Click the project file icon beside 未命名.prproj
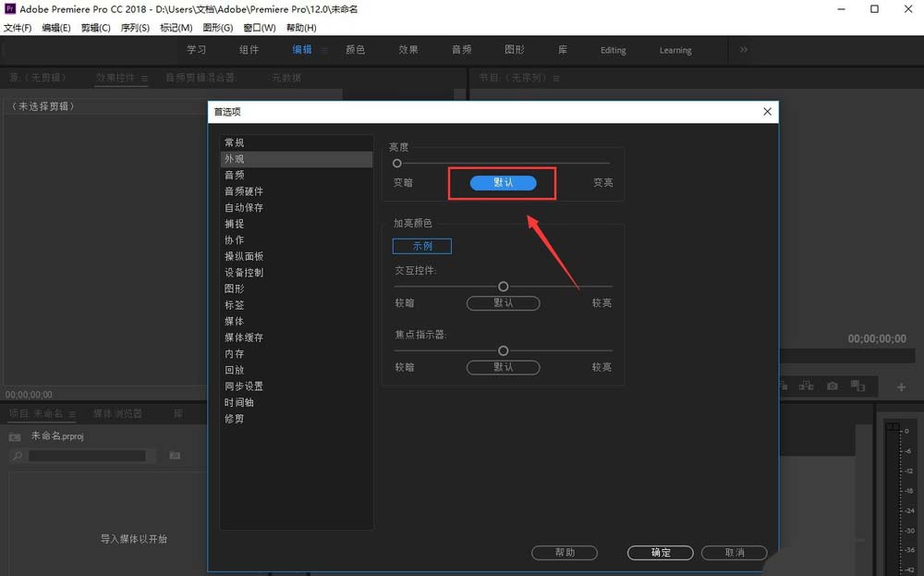The image size is (924, 576). 15,437
